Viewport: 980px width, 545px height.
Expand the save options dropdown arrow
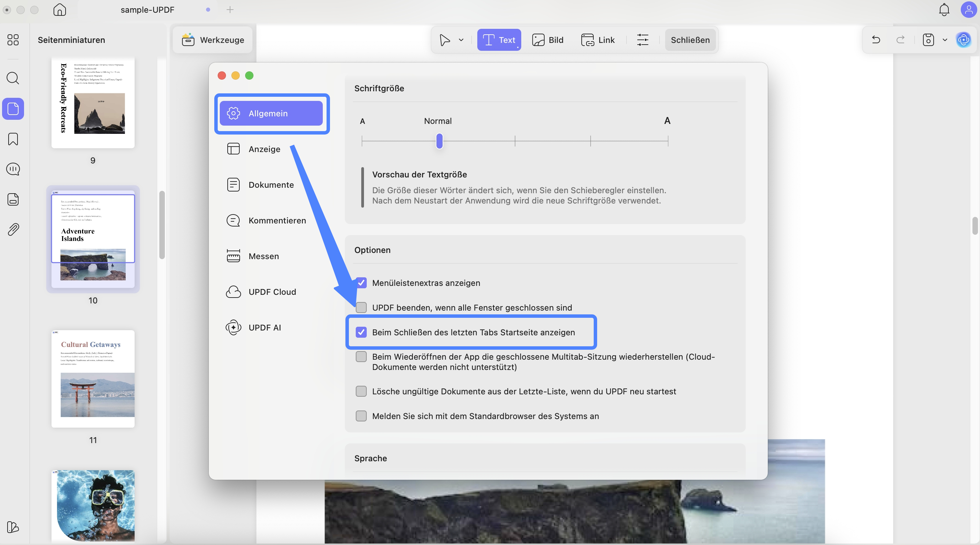click(945, 39)
